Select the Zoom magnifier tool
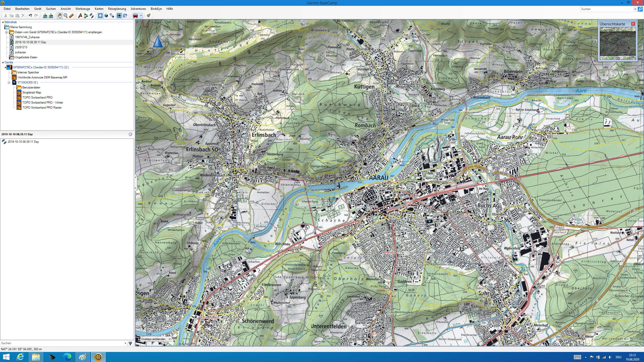 66,16
